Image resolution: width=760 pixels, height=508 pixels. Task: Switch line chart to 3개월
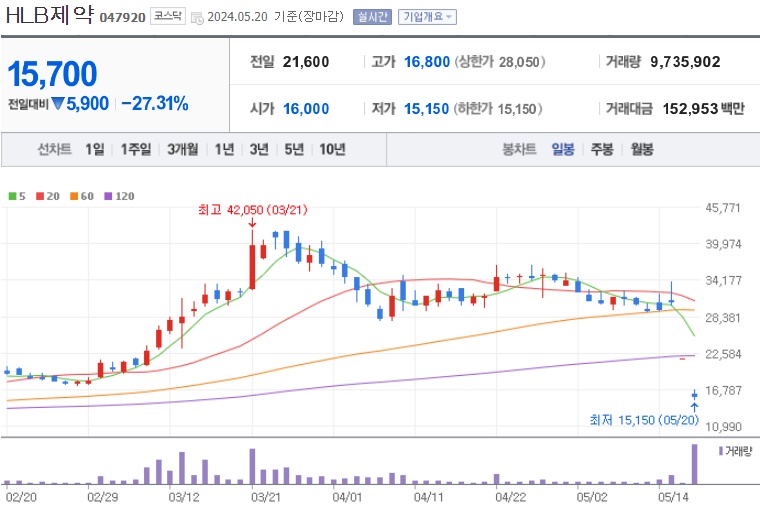pos(183,149)
